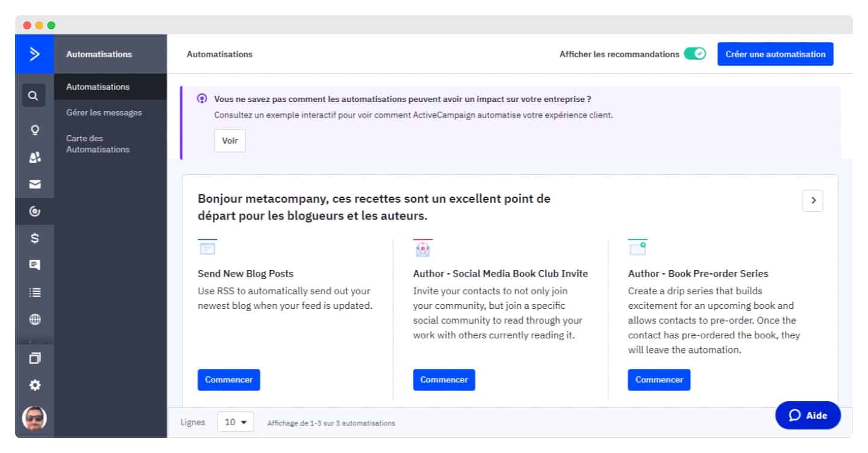The height and width of the screenshot is (453, 868).
Task: Click the Automatisations page breadcrumb title
Action: tap(219, 54)
